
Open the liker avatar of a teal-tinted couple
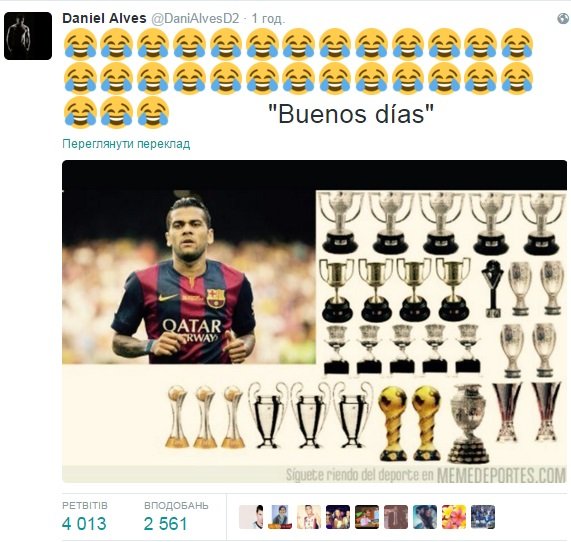425,517
